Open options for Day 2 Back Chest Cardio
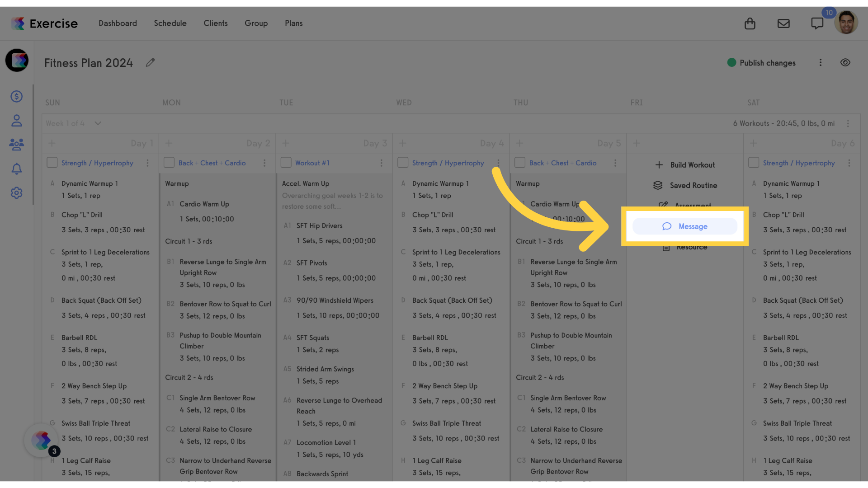 point(264,163)
